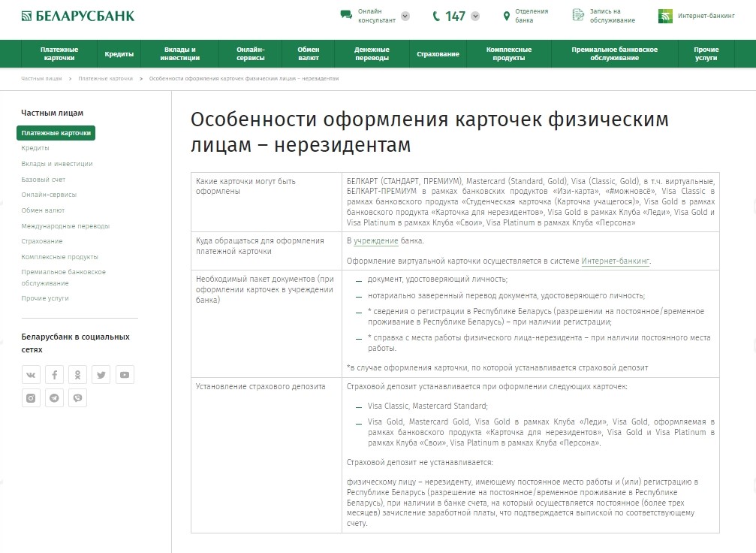Screen dimensions: 756x553
Task: Select the green Платежные карточки sidebar button
Action: [x=56, y=133]
